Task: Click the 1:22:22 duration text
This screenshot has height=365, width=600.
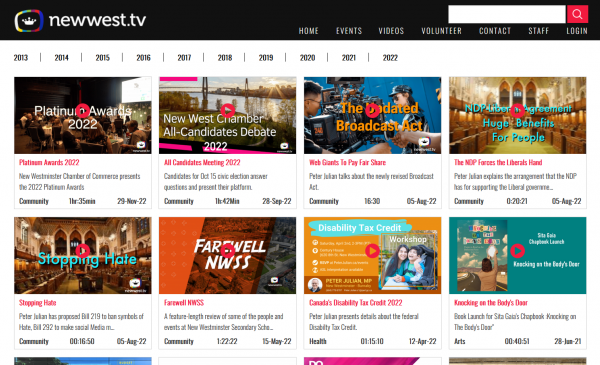Action: click(227, 341)
